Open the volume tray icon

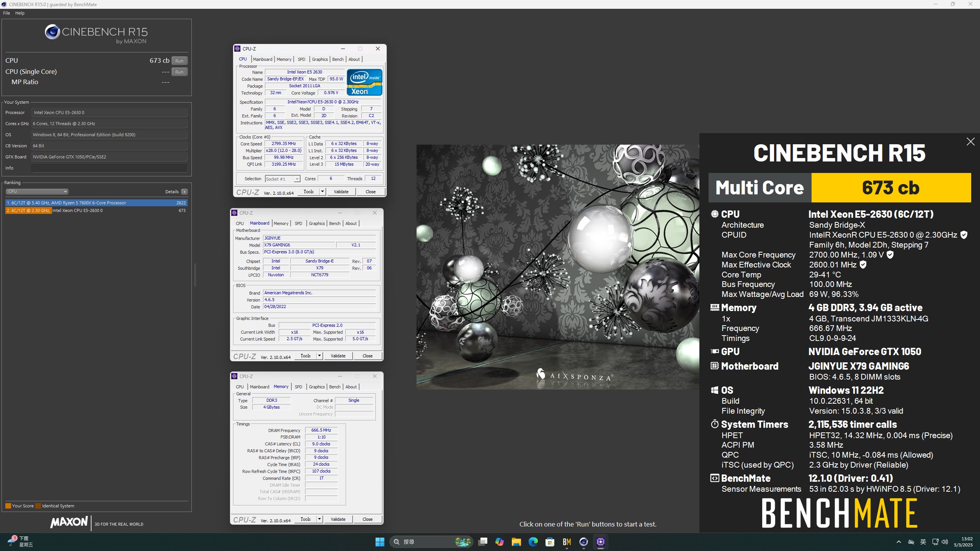click(945, 542)
